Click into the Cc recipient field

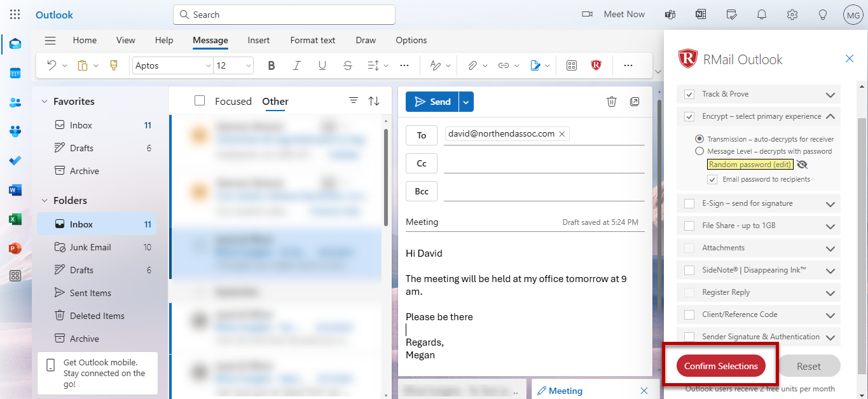[544, 163]
